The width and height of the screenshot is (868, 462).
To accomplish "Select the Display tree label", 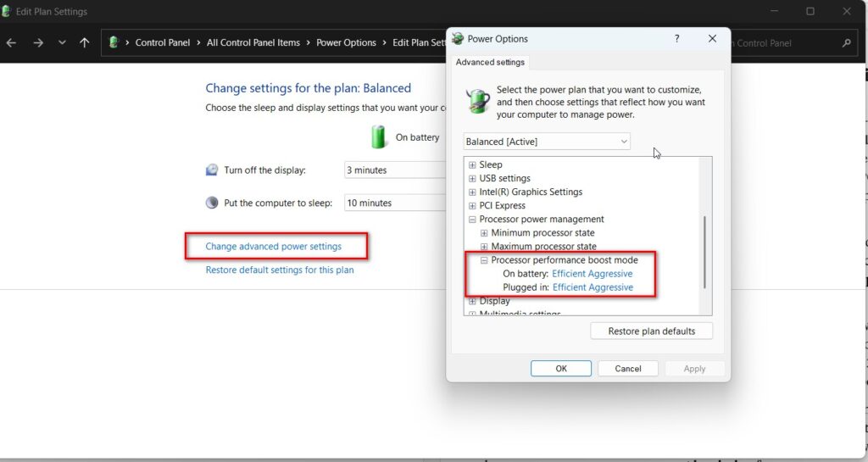I will point(494,301).
